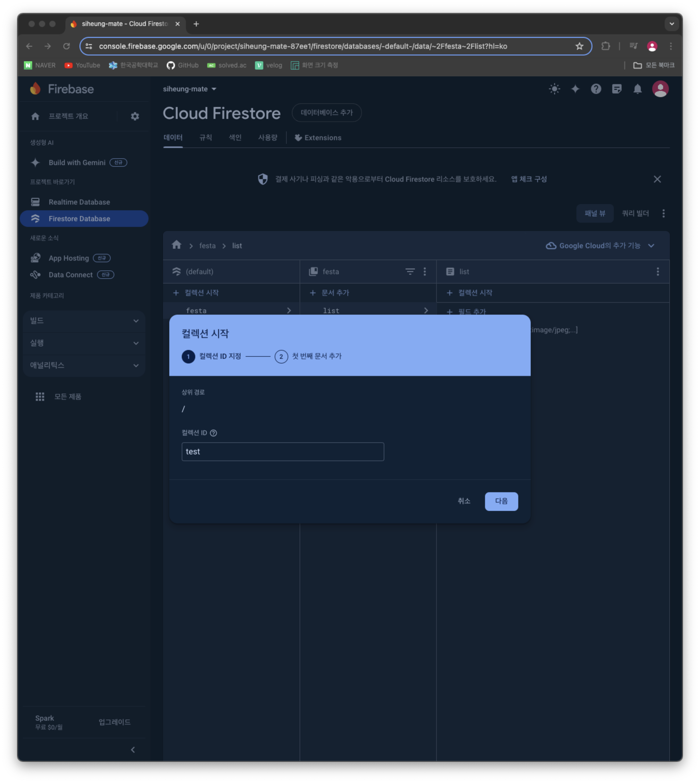Click the home icon in breadcrumb path
This screenshot has height=783, width=700.
point(177,245)
